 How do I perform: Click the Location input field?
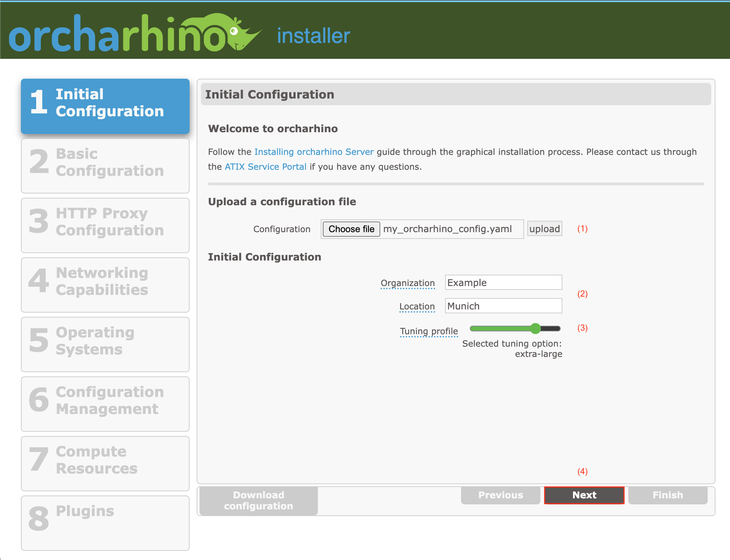point(502,306)
